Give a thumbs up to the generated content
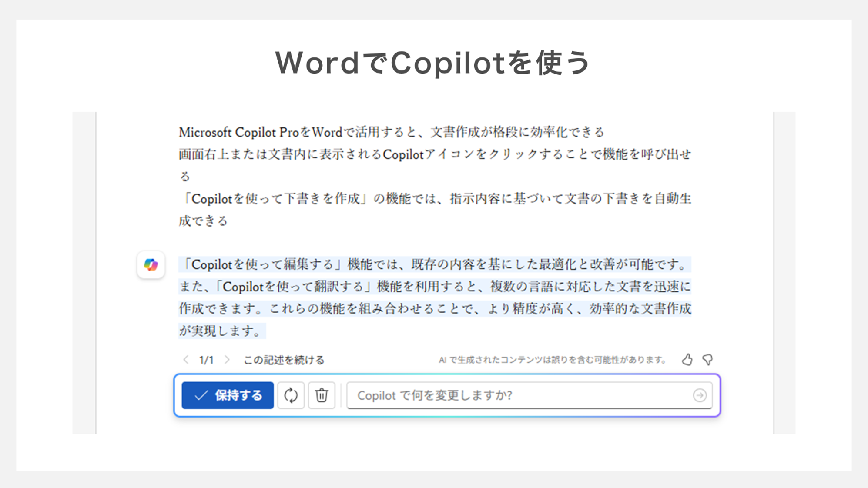868x488 pixels. click(687, 360)
